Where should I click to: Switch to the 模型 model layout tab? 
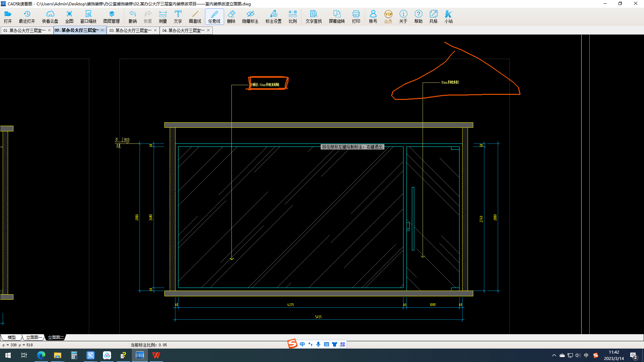click(11, 338)
